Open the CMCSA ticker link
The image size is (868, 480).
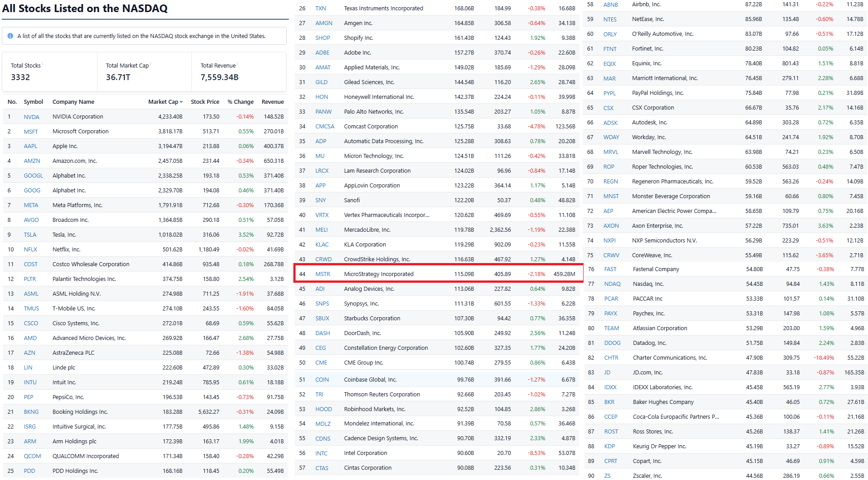click(x=325, y=127)
